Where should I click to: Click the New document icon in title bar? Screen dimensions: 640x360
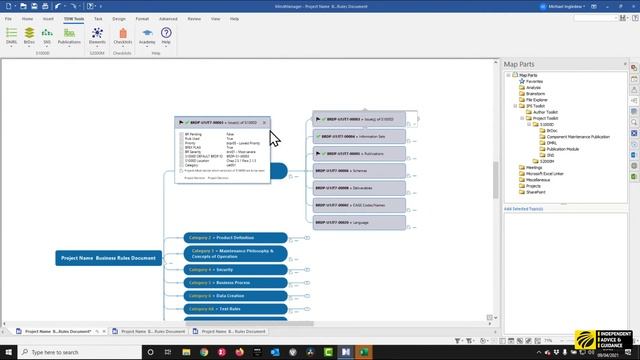click(x=9, y=6)
